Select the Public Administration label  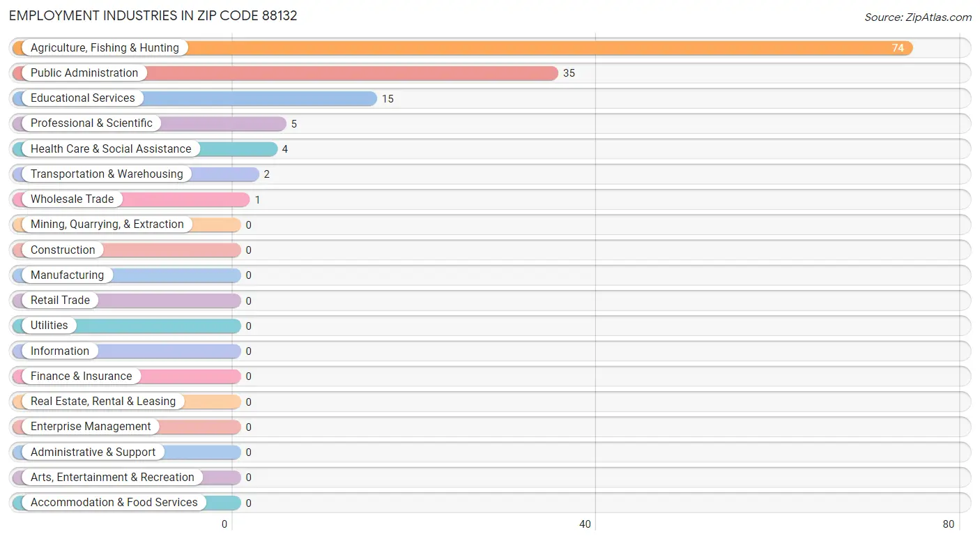coord(84,73)
